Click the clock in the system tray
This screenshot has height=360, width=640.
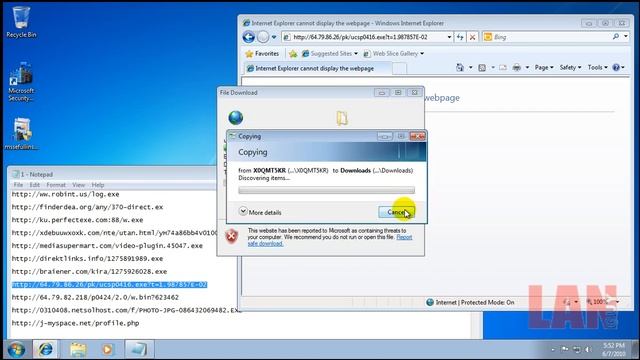click(613, 349)
